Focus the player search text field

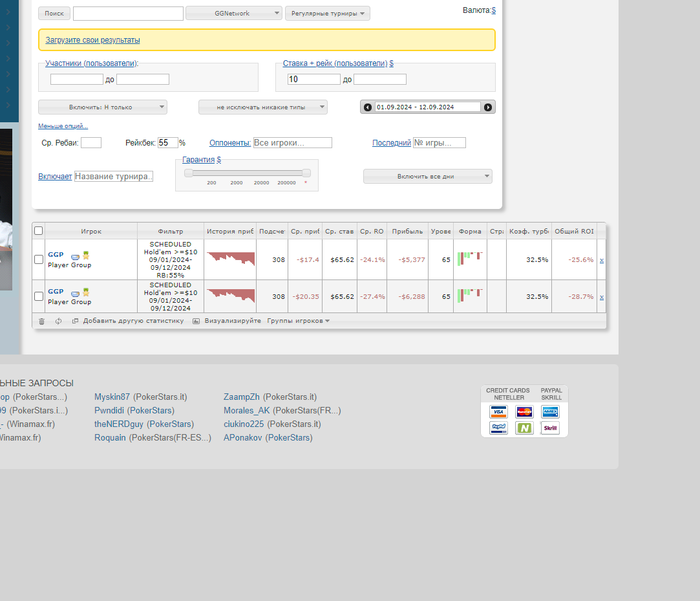128,13
